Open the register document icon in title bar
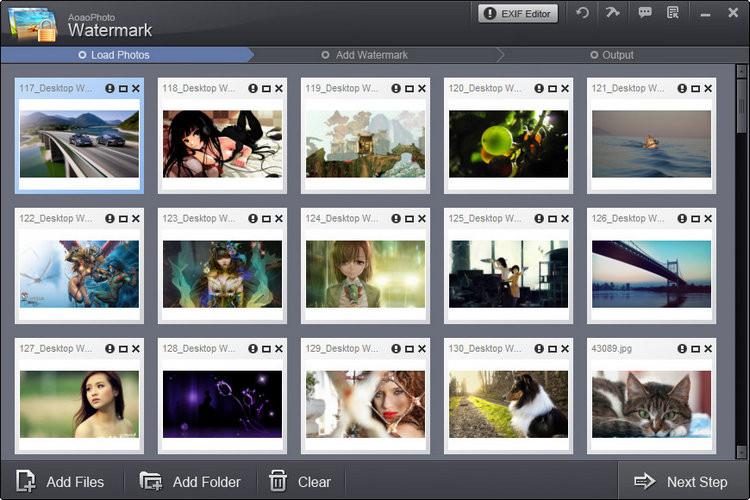 coord(673,12)
